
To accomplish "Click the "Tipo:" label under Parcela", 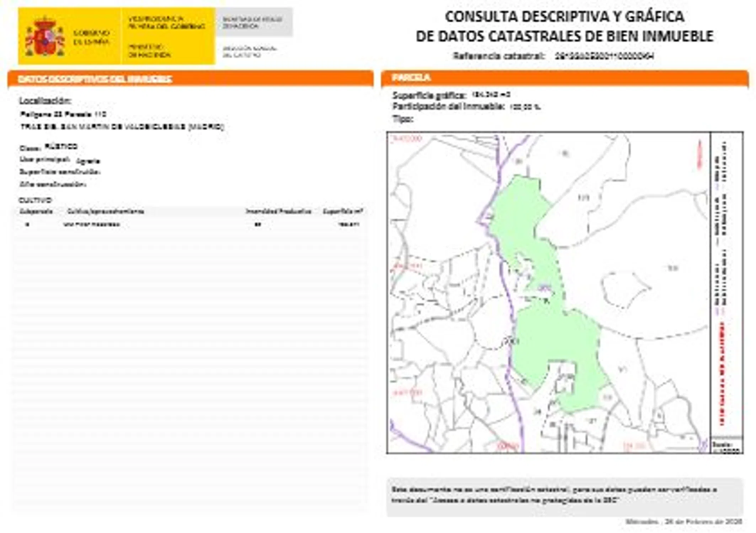I will coord(403,119).
